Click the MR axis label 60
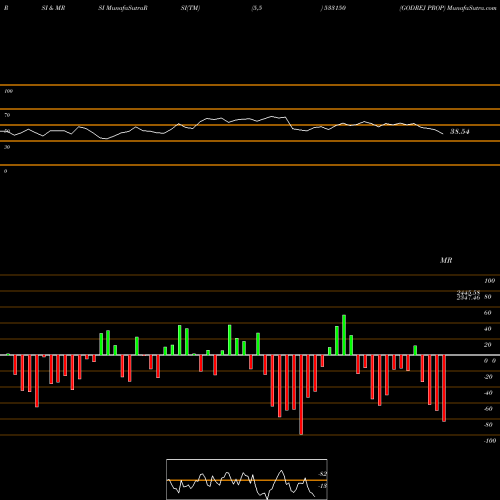The height and width of the screenshot is (500, 500). point(487,313)
